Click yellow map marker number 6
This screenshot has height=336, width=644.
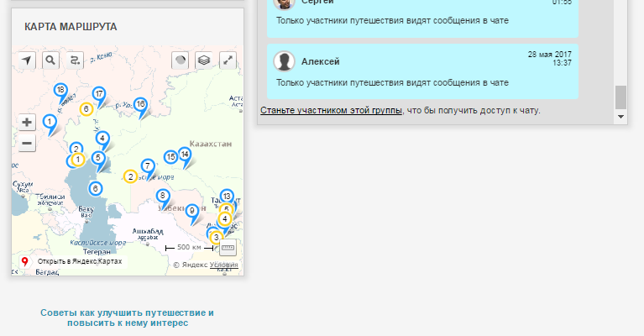pyautogui.click(x=86, y=109)
